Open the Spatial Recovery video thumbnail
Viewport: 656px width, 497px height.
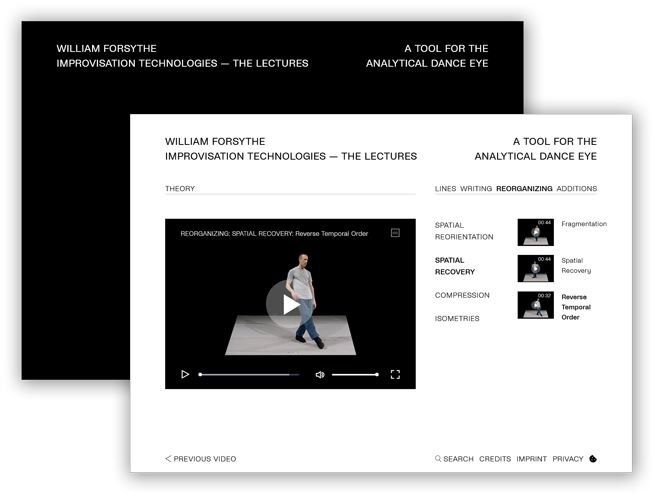536,269
